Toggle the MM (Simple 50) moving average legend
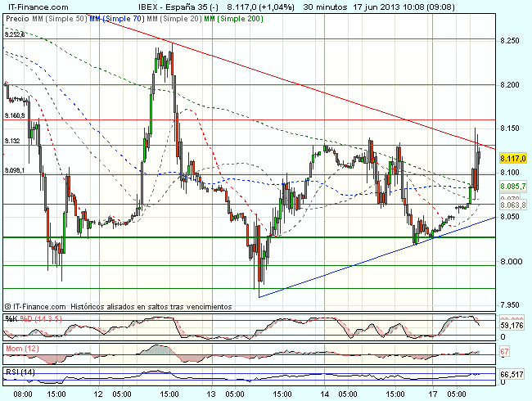 coord(57,17)
